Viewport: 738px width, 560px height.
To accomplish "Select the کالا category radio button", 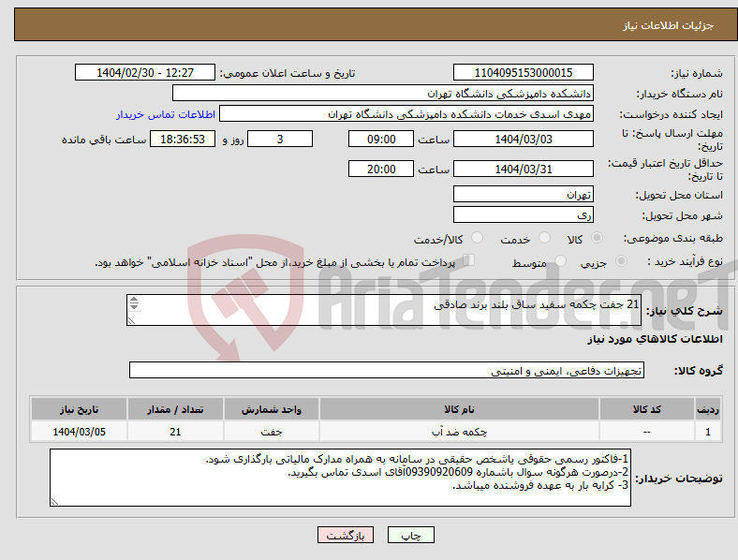I will [597, 238].
